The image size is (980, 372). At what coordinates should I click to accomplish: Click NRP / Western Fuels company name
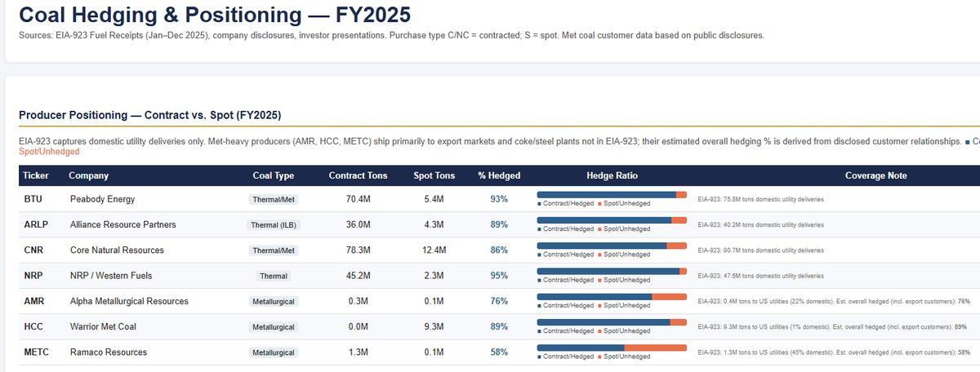coord(111,276)
